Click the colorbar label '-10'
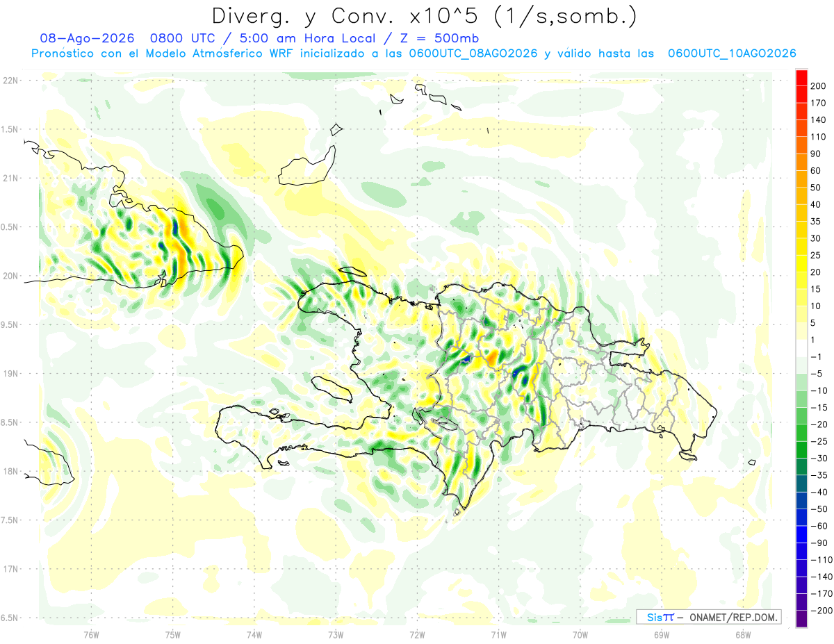This screenshot has width=834, height=644. coord(819,390)
